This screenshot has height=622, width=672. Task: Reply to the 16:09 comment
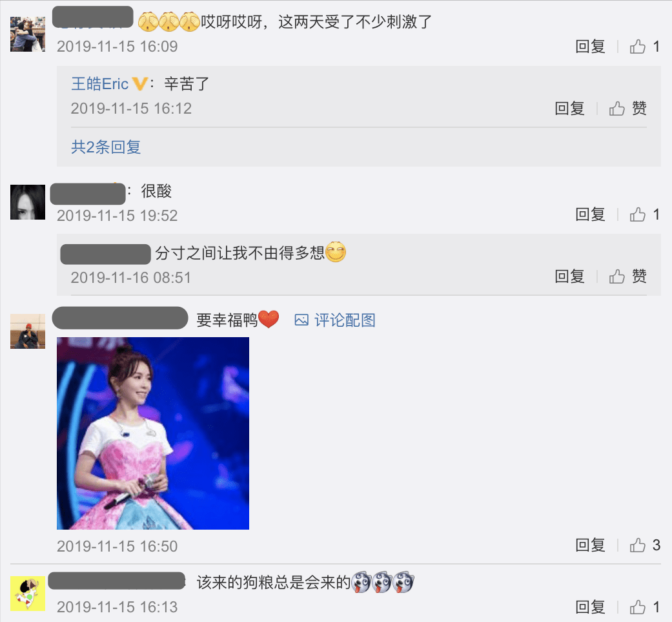(590, 47)
